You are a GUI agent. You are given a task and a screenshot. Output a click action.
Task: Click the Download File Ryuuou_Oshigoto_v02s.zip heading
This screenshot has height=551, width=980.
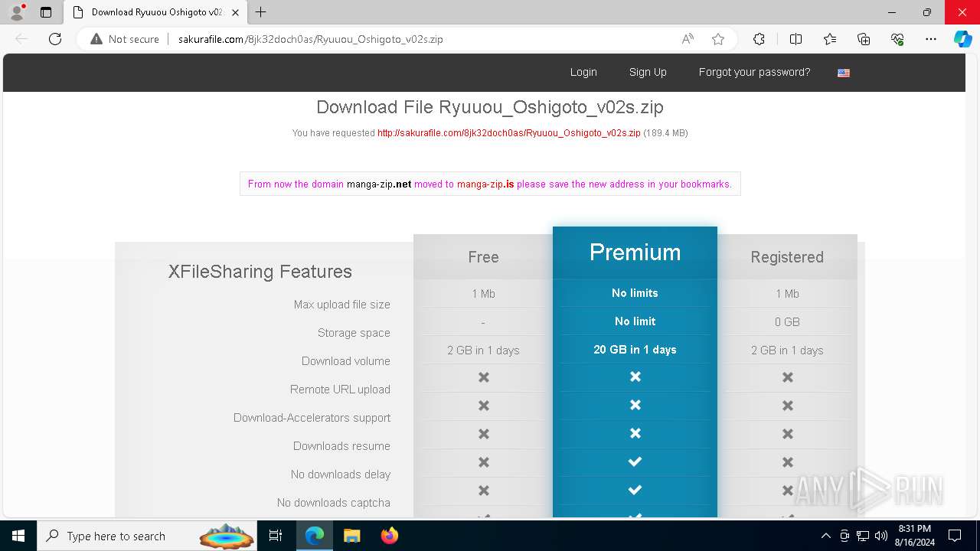(x=490, y=107)
